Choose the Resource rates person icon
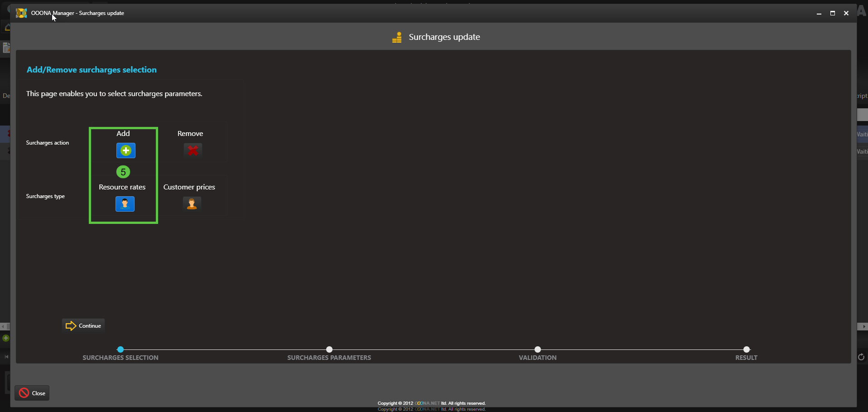The height and width of the screenshot is (412, 868). 125,204
